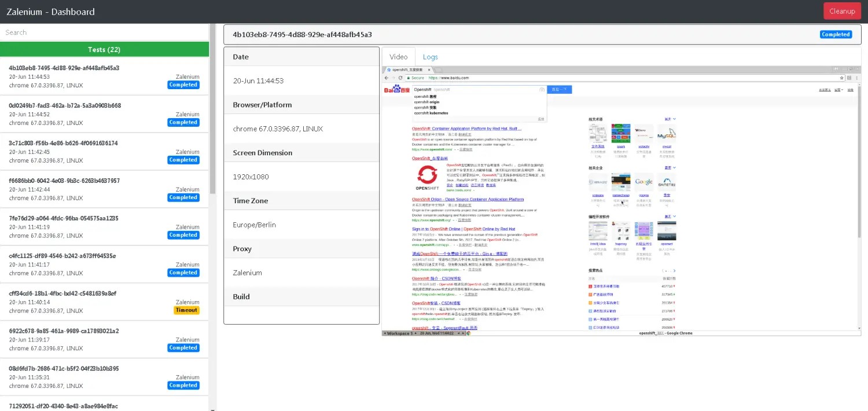Click the browser reload icon in the video
This screenshot has height=411, width=868.
point(400,78)
